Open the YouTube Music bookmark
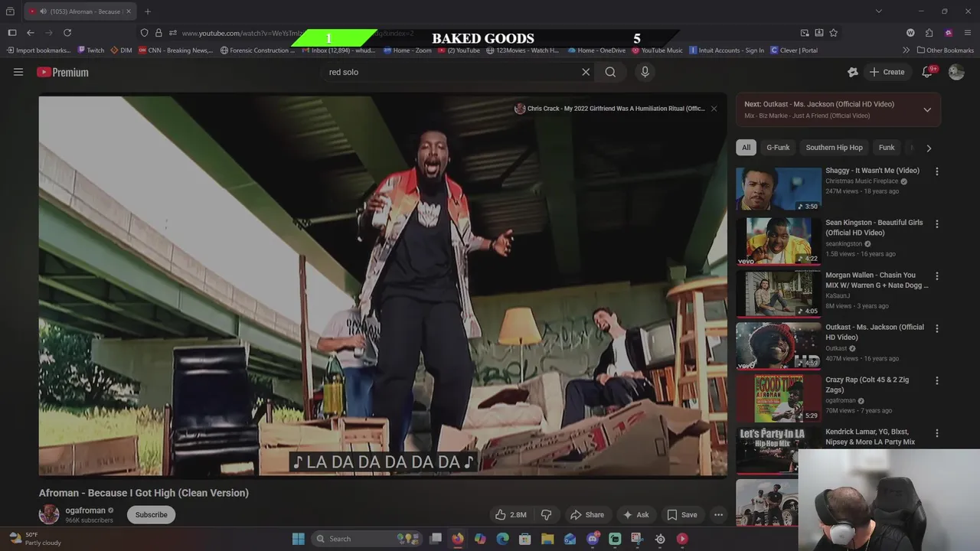Viewport: 980px width, 551px height. (x=657, y=51)
